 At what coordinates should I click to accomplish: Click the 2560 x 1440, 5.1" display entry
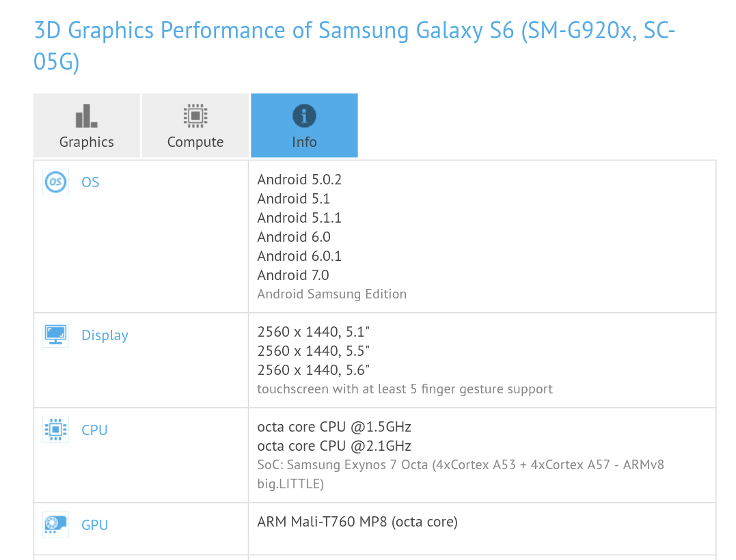[313, 332]
